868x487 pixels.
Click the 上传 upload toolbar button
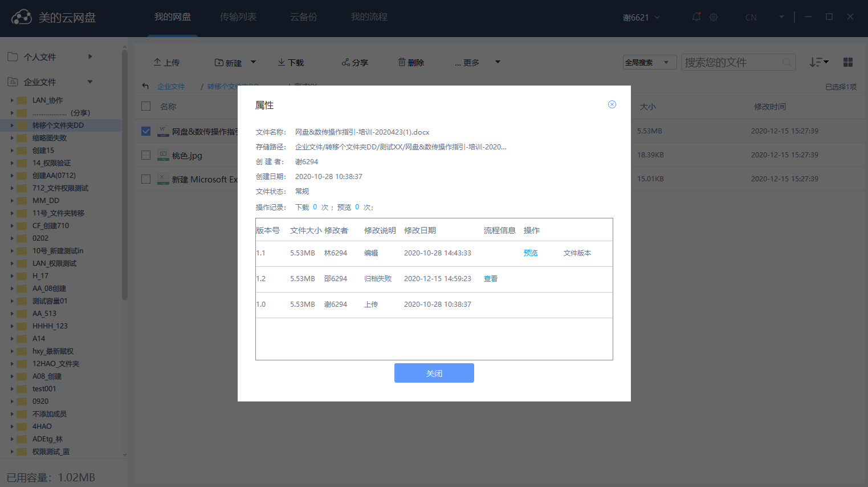166,62
